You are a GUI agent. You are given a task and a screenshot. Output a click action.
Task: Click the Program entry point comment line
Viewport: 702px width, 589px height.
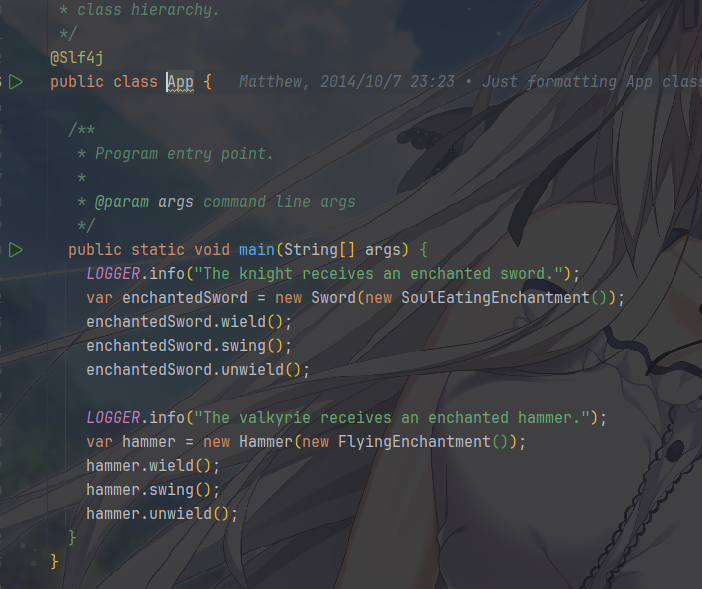(184, 154)
